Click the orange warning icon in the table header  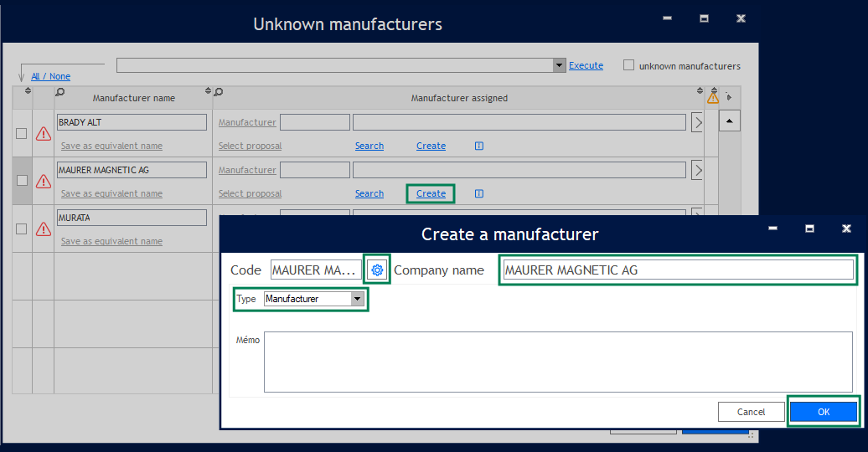pos(713,98)
